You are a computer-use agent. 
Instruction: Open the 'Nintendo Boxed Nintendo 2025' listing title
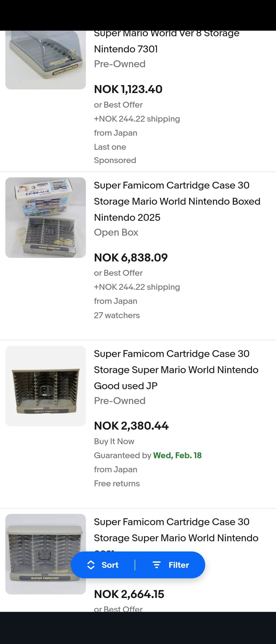tap(177, 201)
